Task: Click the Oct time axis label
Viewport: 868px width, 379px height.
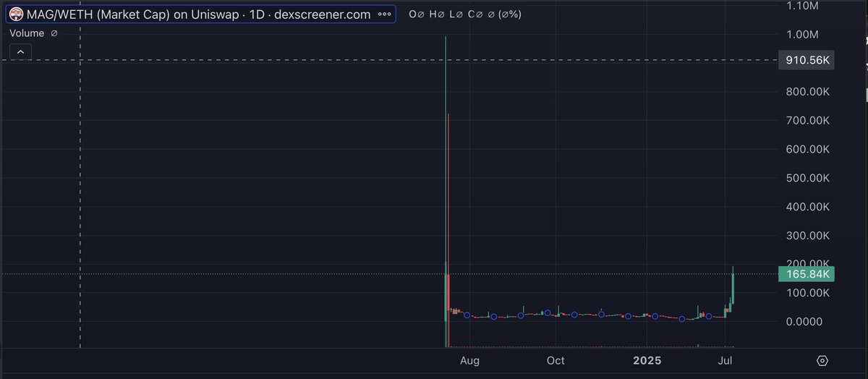Action: (556, 359)
